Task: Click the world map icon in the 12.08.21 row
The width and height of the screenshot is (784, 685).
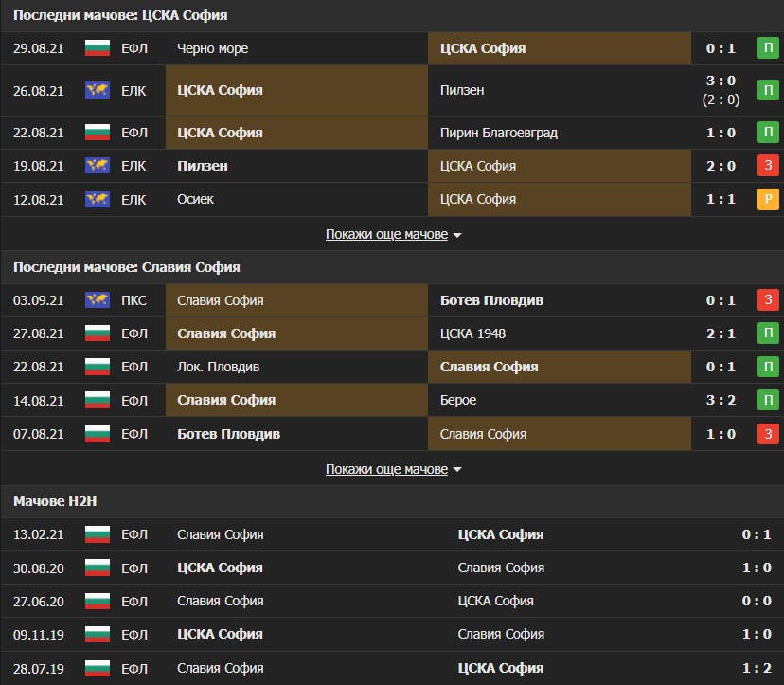Action: 98,199
